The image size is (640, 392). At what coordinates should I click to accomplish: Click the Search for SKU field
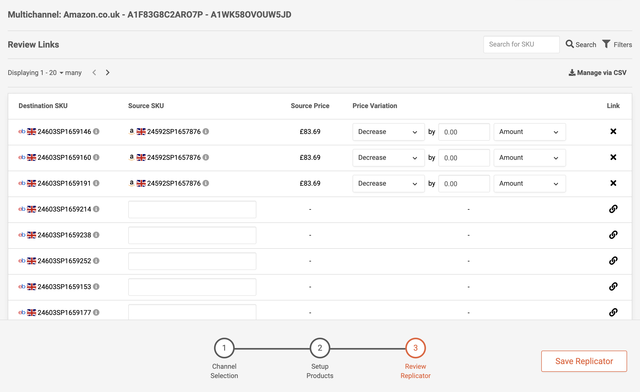click(x=521, y=44)
